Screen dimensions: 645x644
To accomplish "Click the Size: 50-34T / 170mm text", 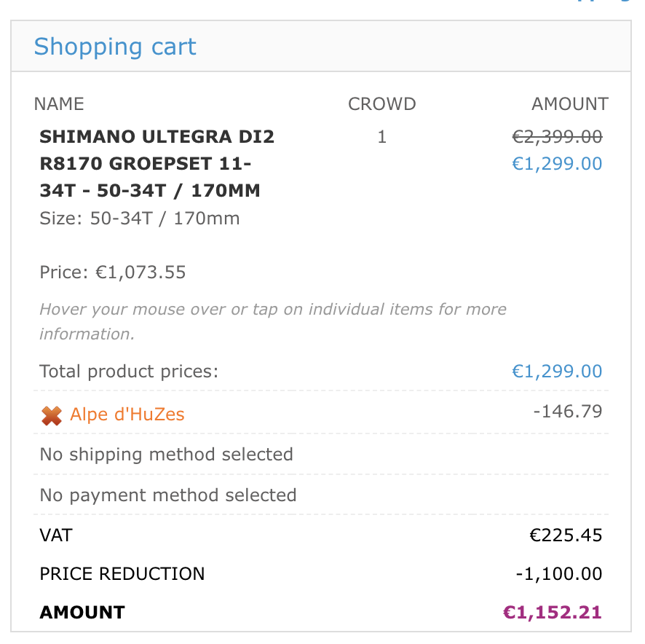I will click(x=139, y=218).
